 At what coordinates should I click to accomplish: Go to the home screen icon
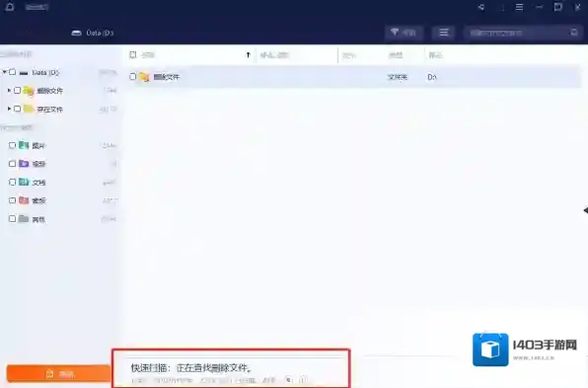(10, 6)
